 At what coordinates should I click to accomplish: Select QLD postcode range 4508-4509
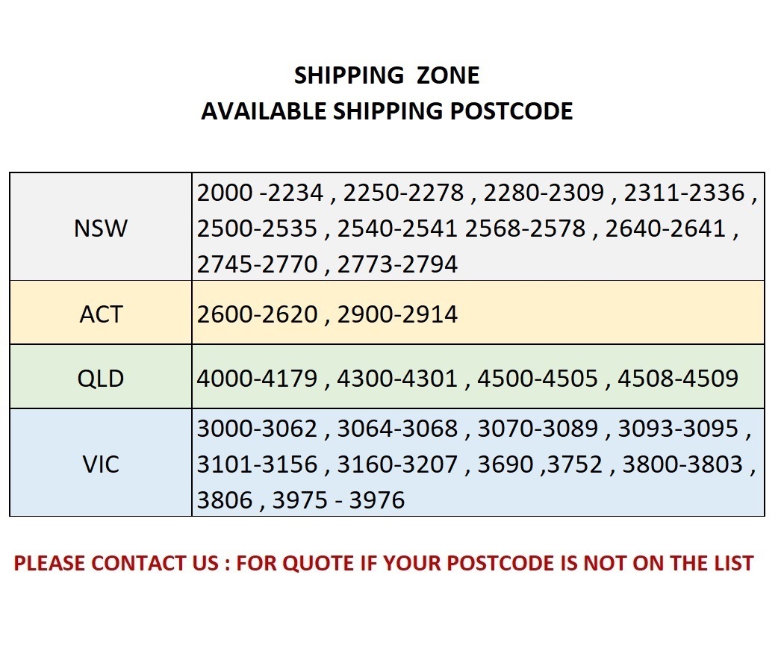678,379
